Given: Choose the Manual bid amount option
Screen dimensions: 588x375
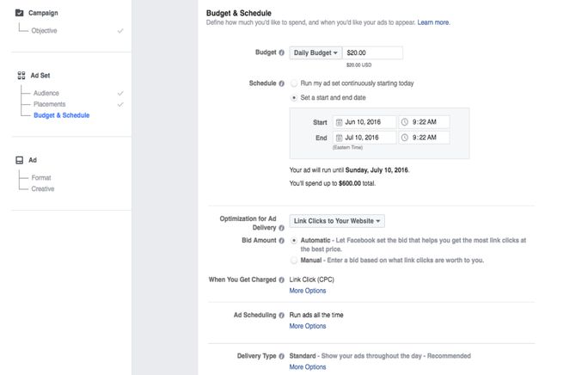Looking at the screenshot, I should coord(295,260).
